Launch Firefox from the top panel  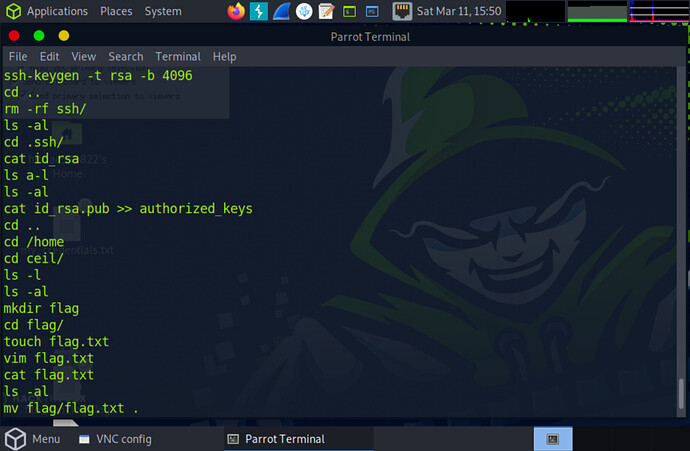236,12
